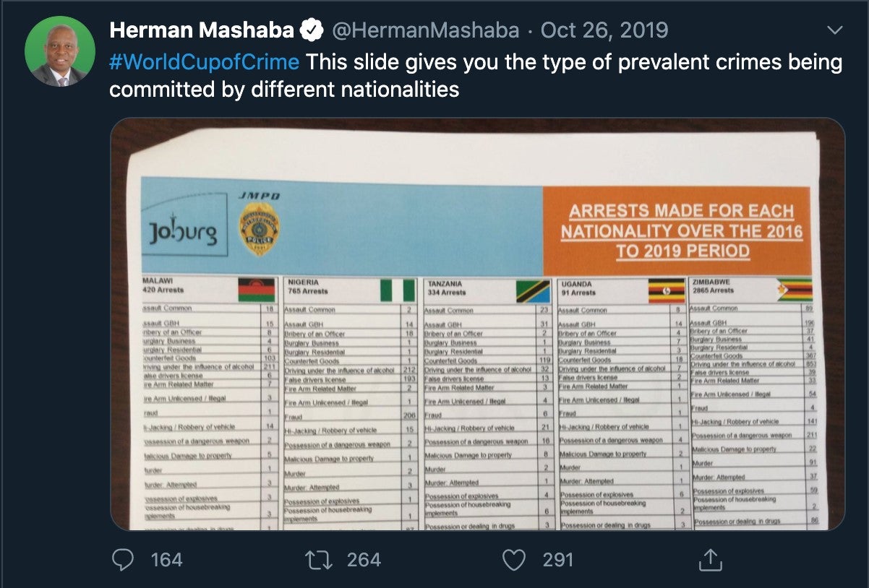Screen dimensions: 869x588
Task: Click the reply speech bubble icon
Action: tap(124, 559)
